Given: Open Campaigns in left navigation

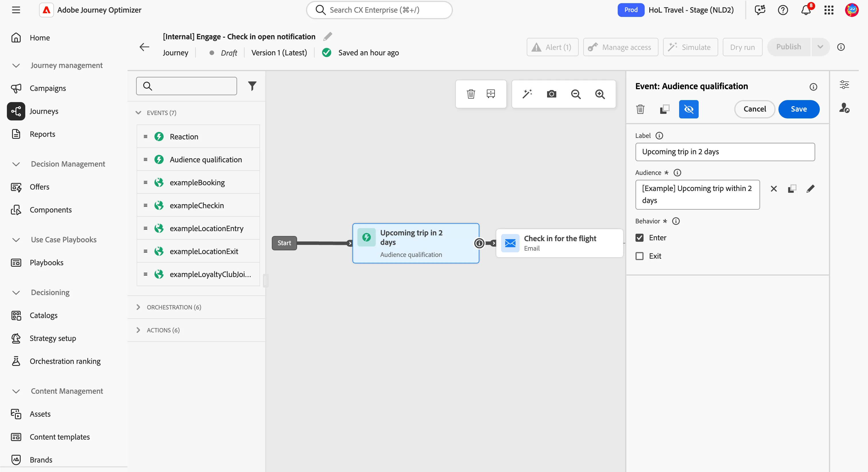Looking at the screenshot, I should pos(48,88).
